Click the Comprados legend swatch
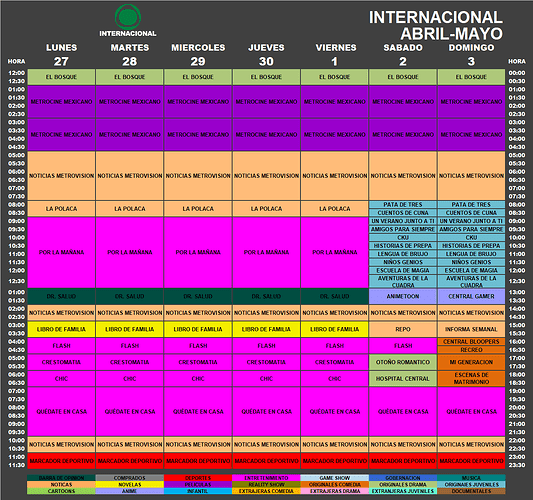This screenshot has height=500, width=533. (x=130, y=478)
